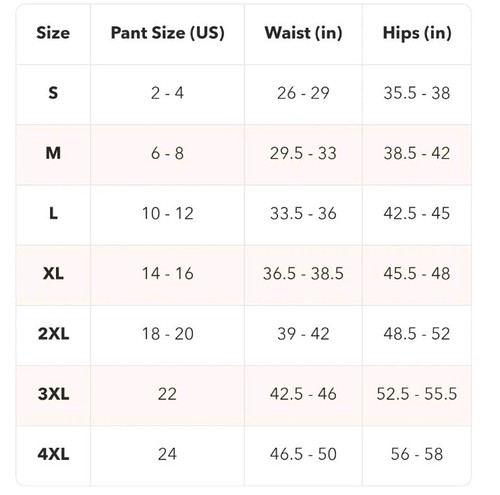This screenshot has height=495, width=500.
Task: Click the M size row label
Action: tap(53, 153)
